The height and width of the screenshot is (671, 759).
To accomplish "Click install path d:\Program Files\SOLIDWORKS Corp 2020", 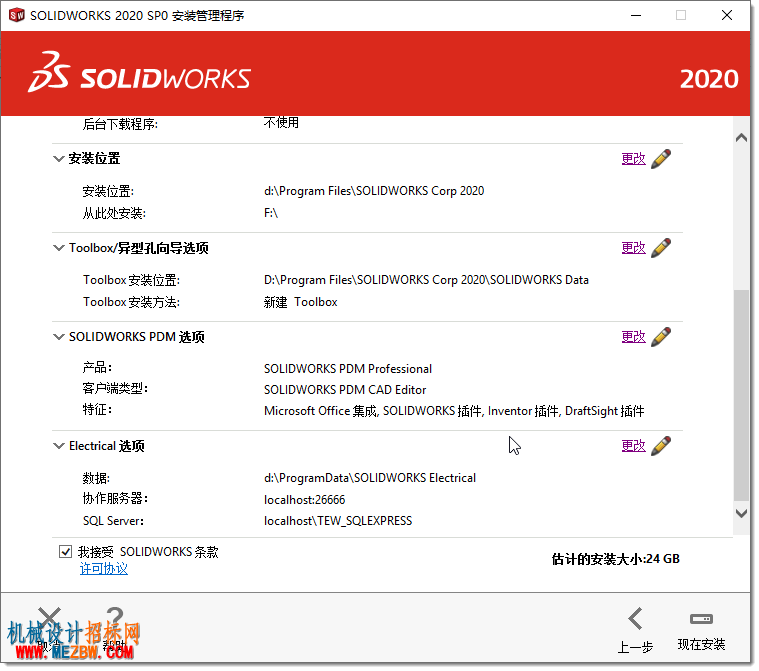I will pyautogui.click(x=374, y=191).
